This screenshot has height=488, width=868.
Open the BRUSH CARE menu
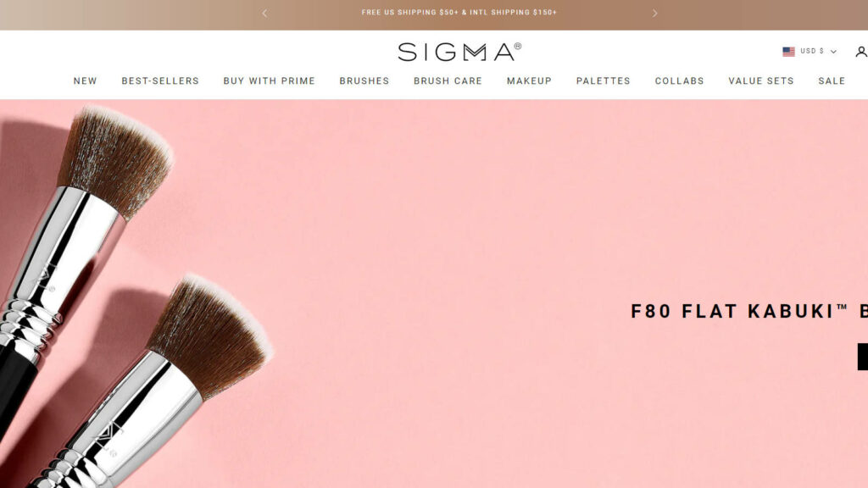(x=448, y=80)
